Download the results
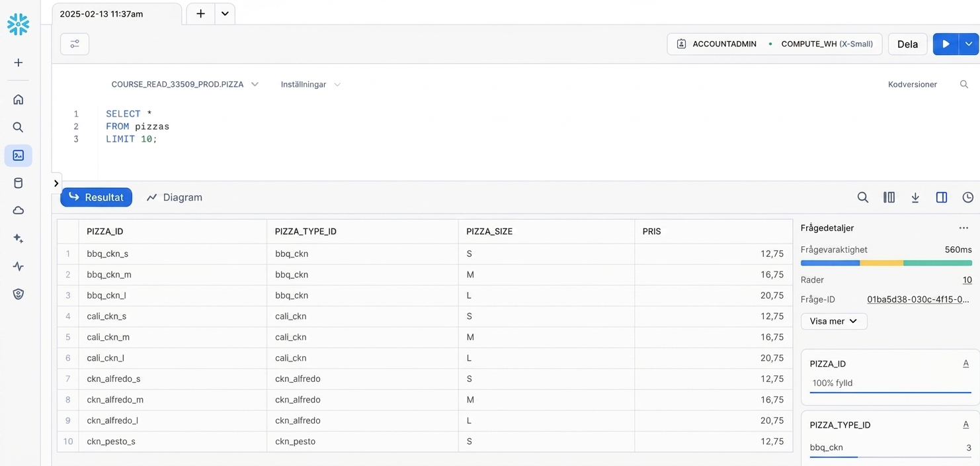 [915, 197]
